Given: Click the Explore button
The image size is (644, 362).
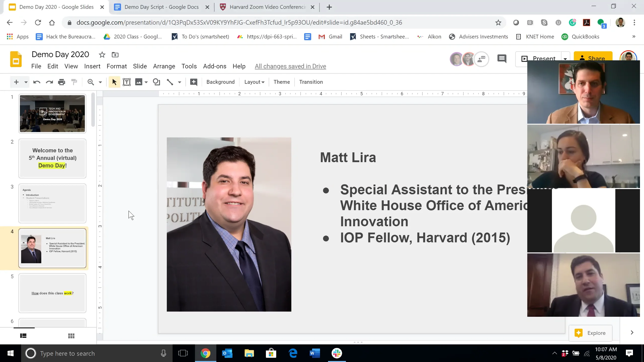Looking at the screenshot, I should pos(590,333).
